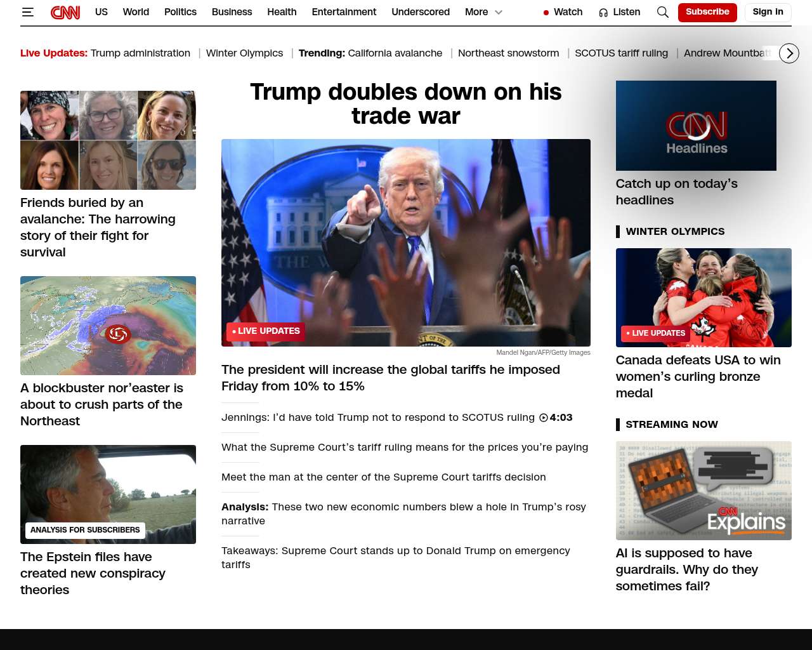Open Trump administration live updates link
This screenshot has width=812, height=650.
[x=140, y=53]
